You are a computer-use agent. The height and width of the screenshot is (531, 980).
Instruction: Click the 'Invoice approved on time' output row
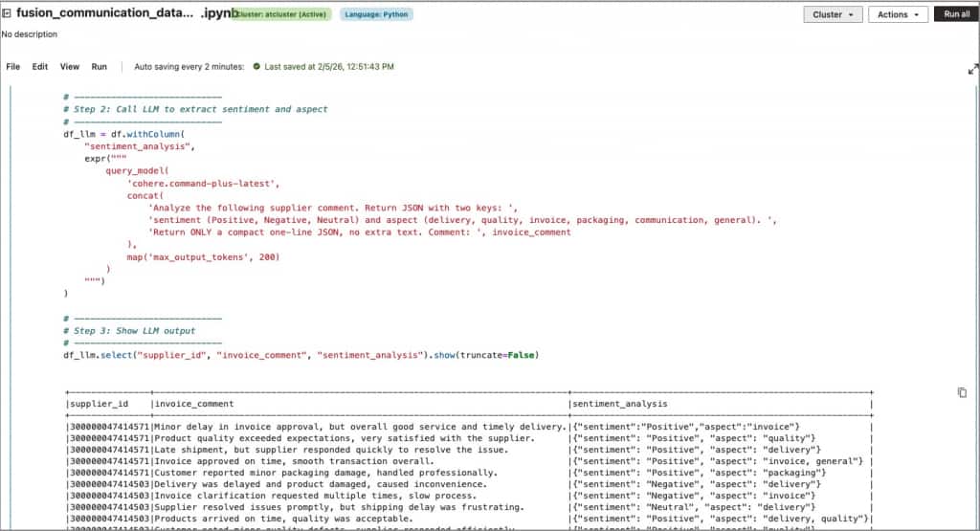point(469,461)
